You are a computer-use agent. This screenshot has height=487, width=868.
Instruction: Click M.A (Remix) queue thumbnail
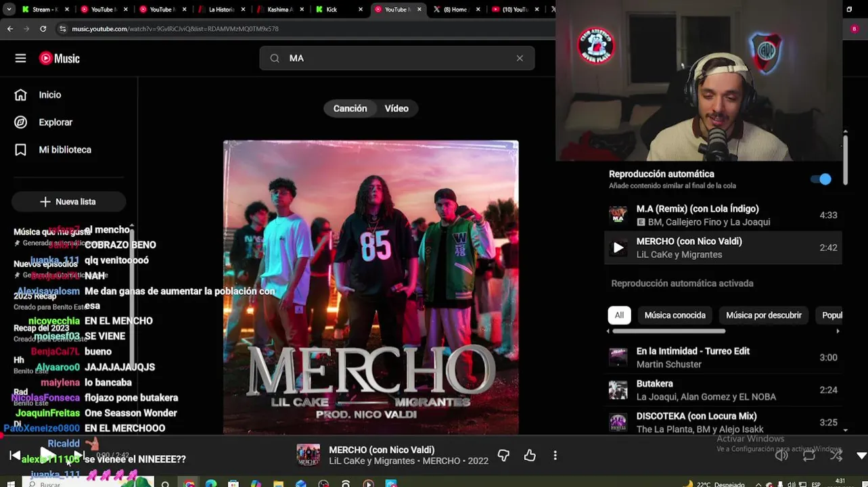tap(618, 215)
